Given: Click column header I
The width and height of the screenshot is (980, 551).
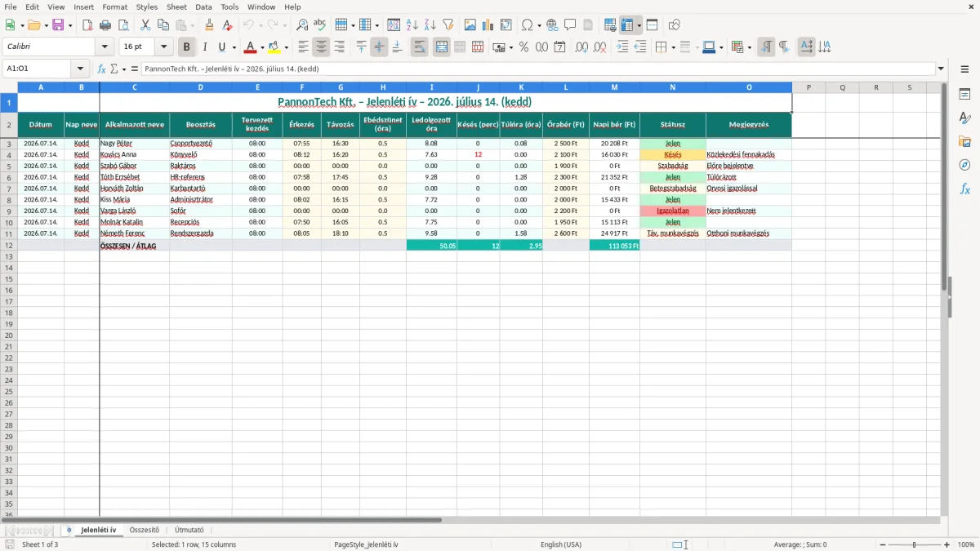Looking at the screenshot, I should click(431, 87).
